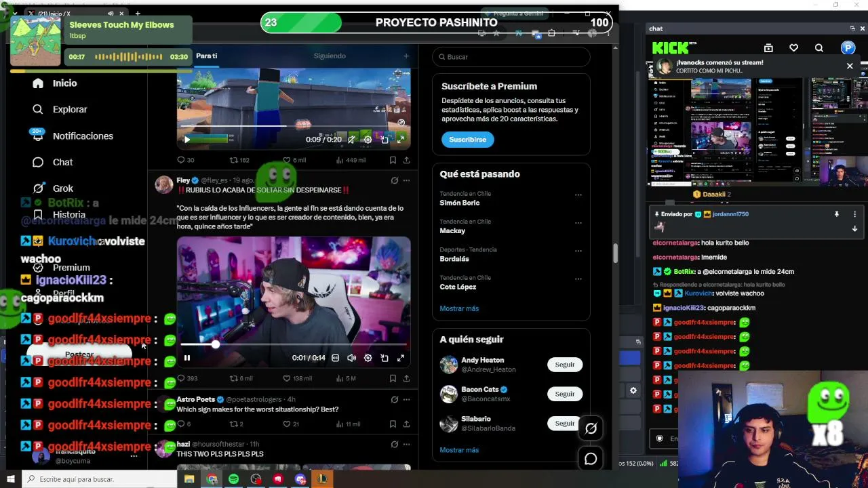
Task: Open playback settings of the Fley video
Action: tap(368, 358)
